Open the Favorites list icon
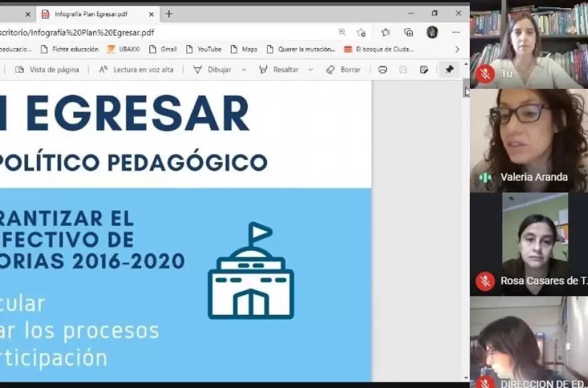 385,33
